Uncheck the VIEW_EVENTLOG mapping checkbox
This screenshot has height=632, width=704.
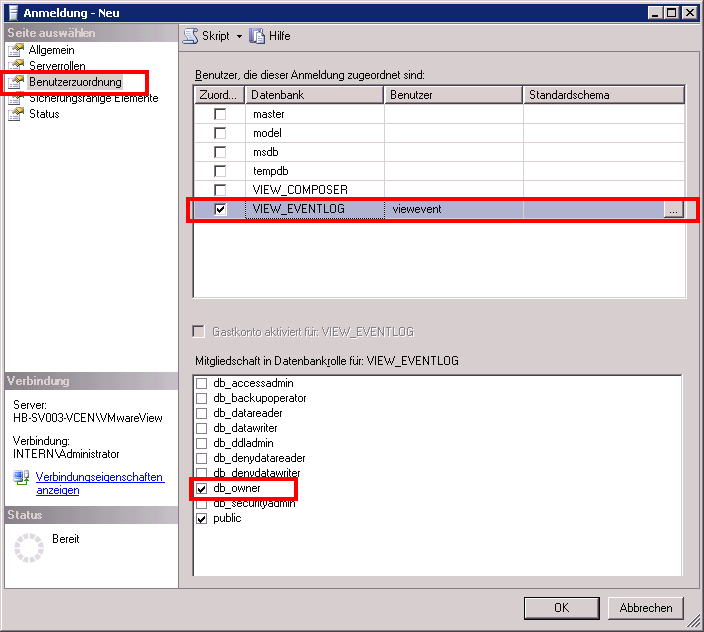click(220, 209)
